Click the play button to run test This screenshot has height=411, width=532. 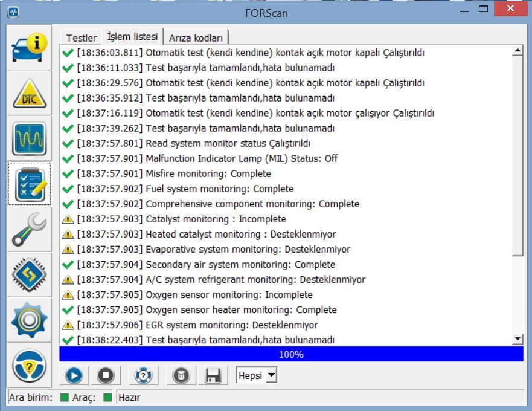tap(74, 375)
